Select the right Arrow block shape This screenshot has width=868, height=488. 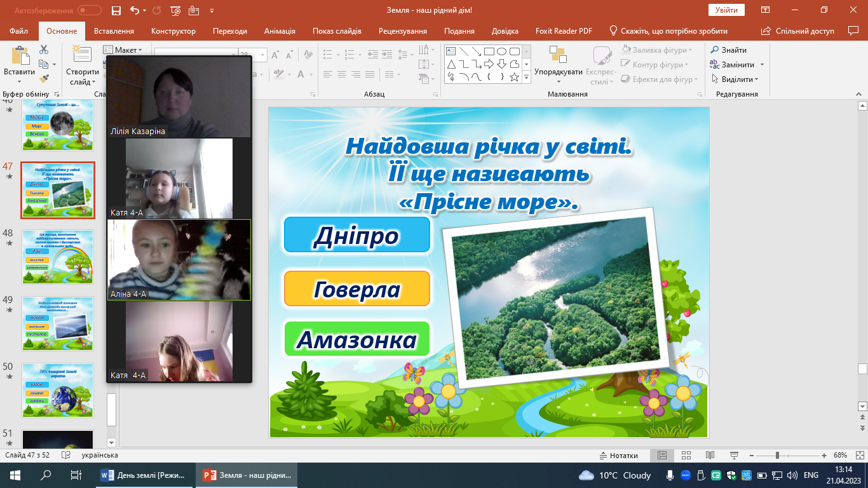tap(489, 64)
